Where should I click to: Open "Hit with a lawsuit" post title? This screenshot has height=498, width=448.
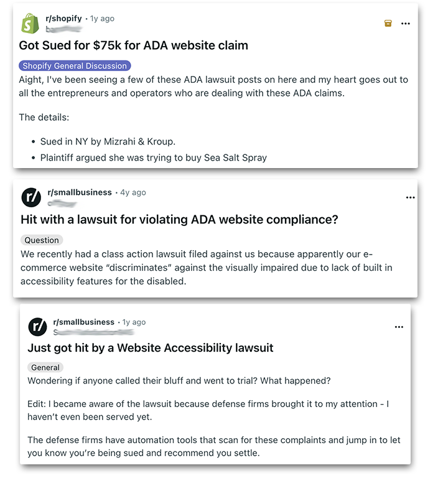180,220
